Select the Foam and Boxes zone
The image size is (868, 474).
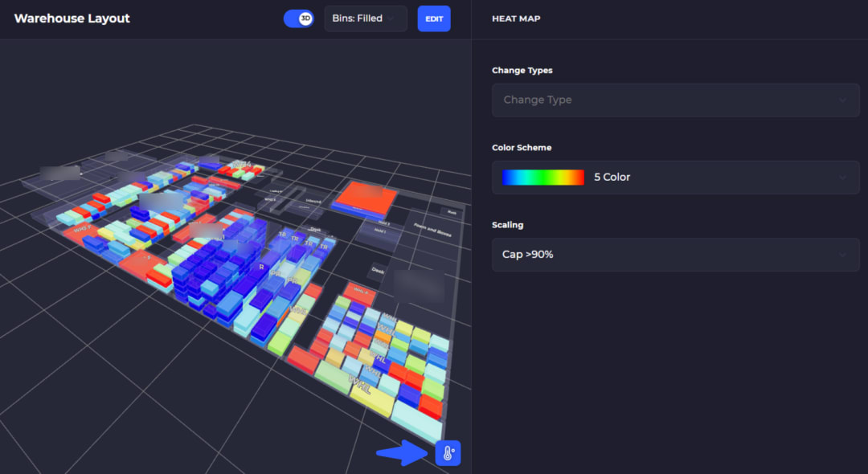[433, 230]
